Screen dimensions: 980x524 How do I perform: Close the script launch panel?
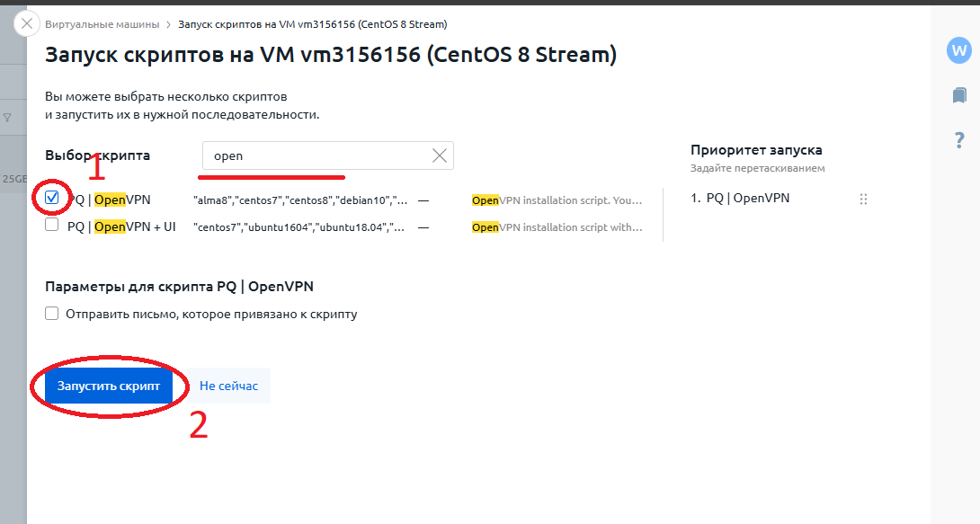(26, 24)
